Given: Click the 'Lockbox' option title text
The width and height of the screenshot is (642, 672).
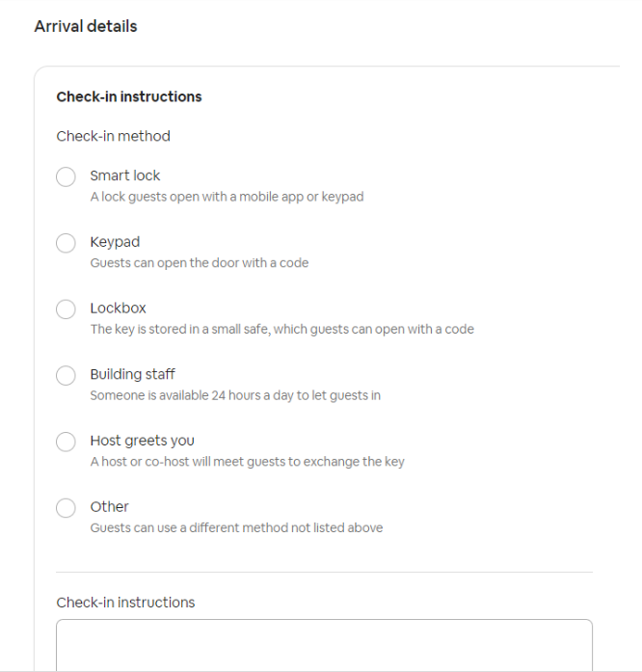Looking at the screenshot, I should click(118, 309).
